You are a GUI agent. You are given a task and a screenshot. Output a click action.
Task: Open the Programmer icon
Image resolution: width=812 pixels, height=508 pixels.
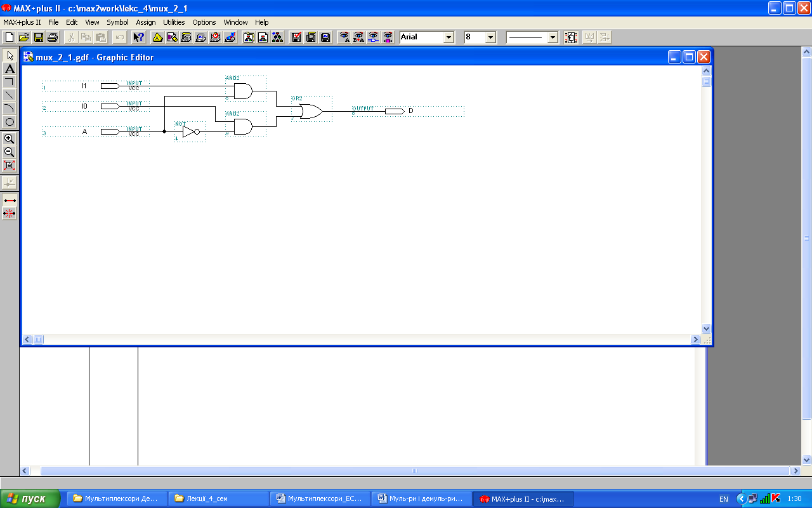click(x=230, y=37)
